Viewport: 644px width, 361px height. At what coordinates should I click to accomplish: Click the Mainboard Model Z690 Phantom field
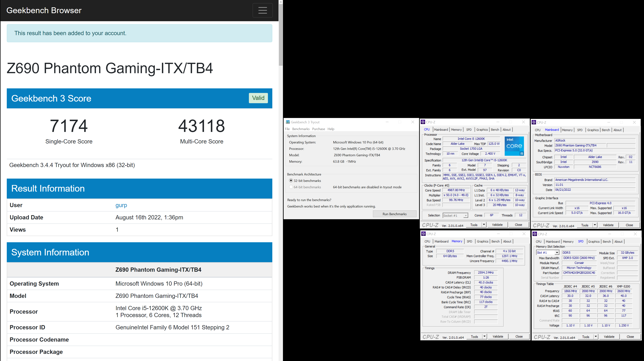[580, 145]
